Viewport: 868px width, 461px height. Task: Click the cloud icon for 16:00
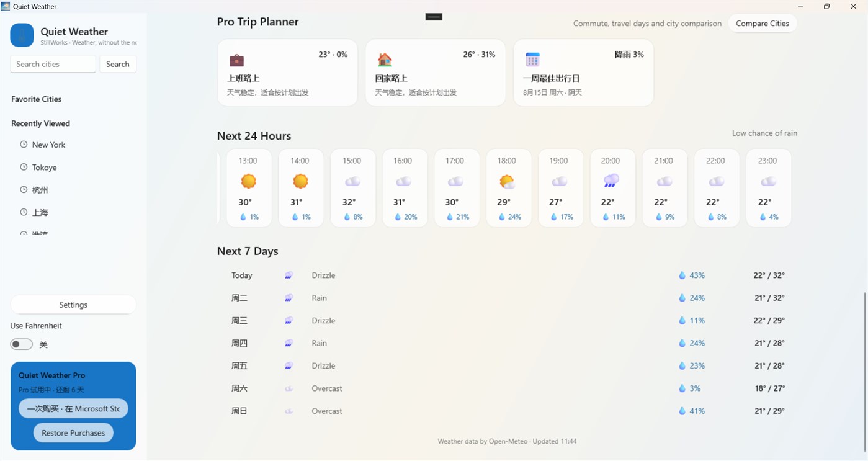(x=403, y=181)
